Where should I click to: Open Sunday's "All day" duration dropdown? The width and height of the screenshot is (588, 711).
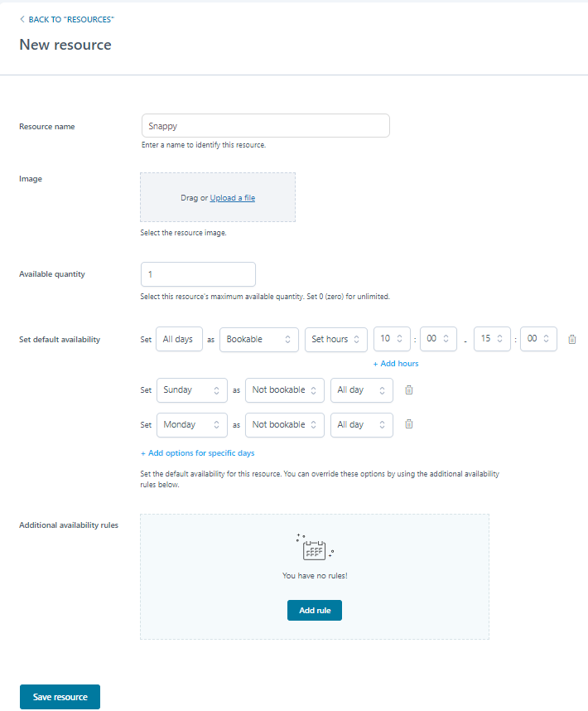click(x=362, y=389)
